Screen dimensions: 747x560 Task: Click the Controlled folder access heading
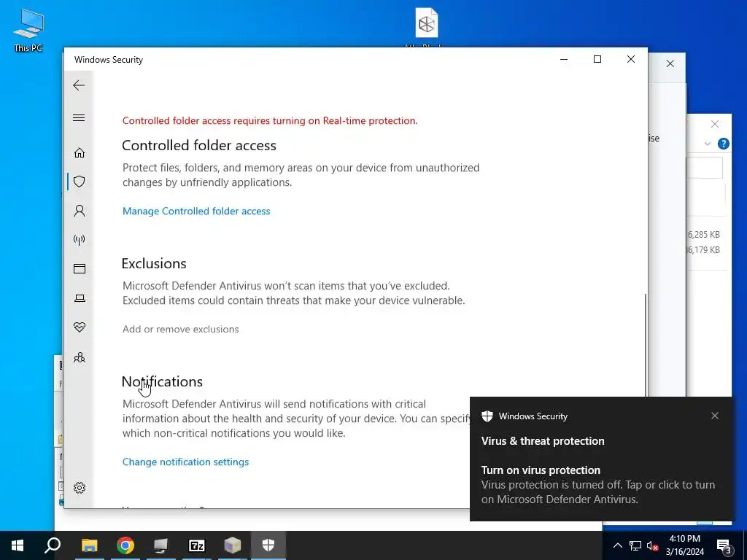click(x=198, y=145)
